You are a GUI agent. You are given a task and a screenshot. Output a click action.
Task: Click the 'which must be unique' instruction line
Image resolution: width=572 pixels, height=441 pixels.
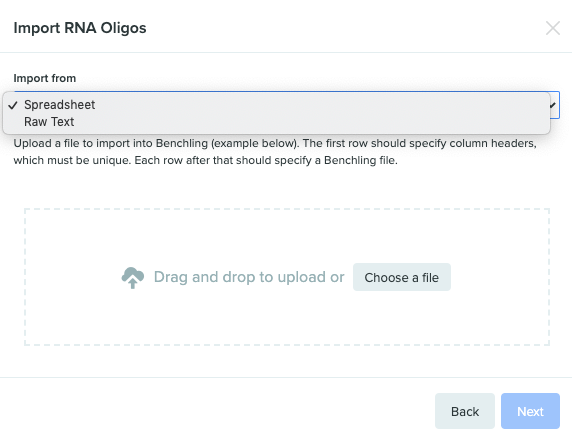[205, 160]
